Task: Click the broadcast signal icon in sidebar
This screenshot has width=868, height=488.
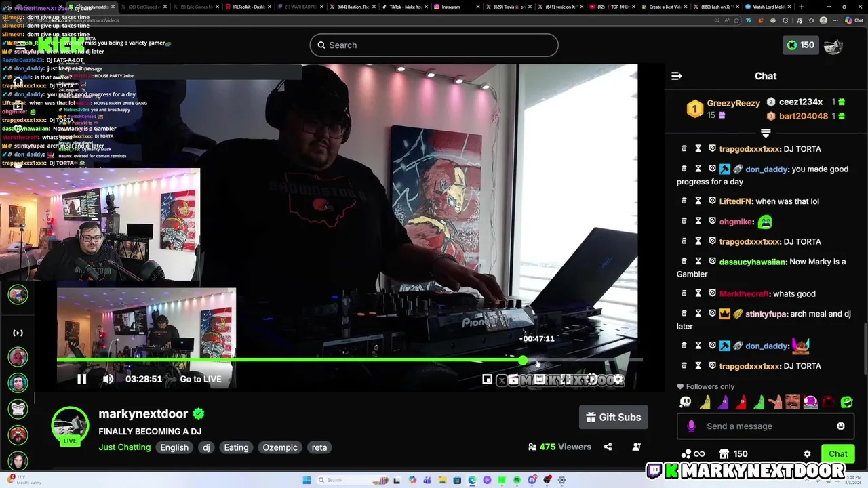Action: (18, 333)
